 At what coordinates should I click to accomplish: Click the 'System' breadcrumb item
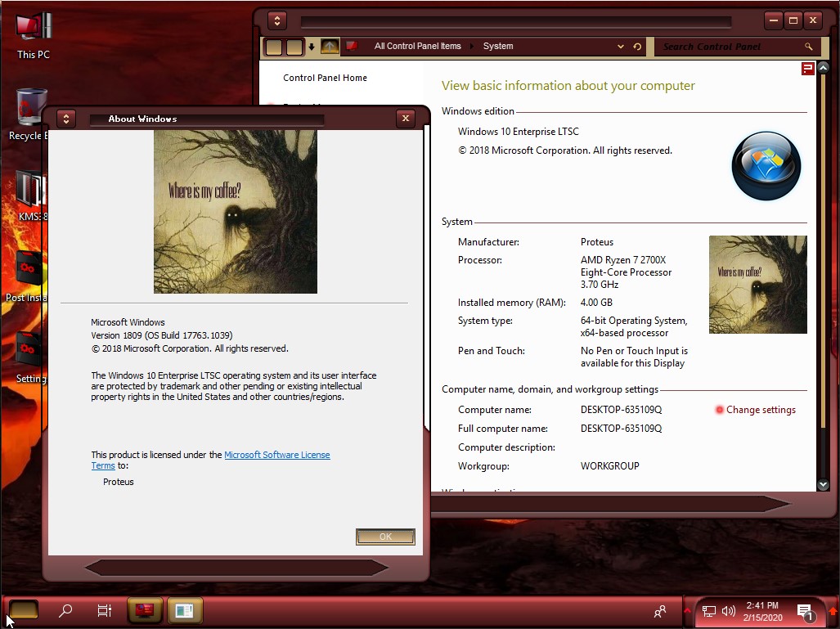pyautogui.click(x=498, y=47)
